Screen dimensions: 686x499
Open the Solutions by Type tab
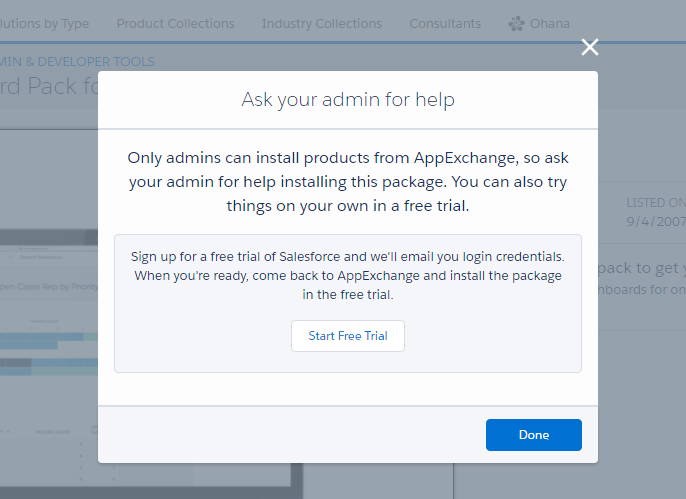[45, 23]
